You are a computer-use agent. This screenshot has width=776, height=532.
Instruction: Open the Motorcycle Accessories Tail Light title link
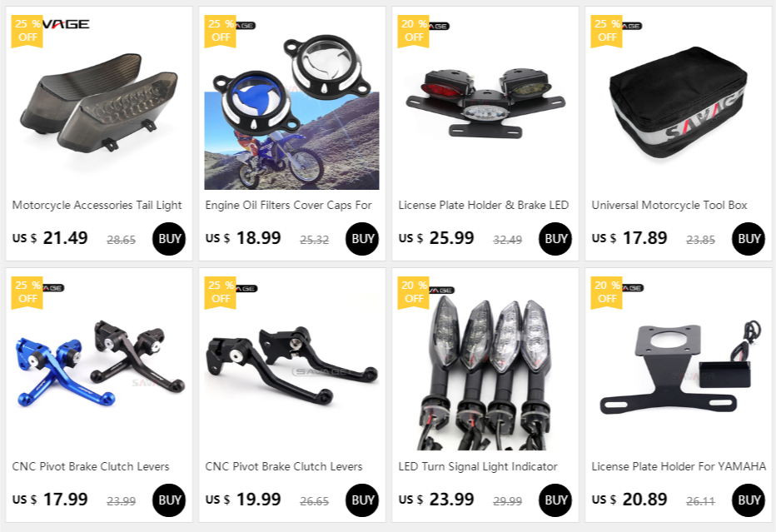97,205
